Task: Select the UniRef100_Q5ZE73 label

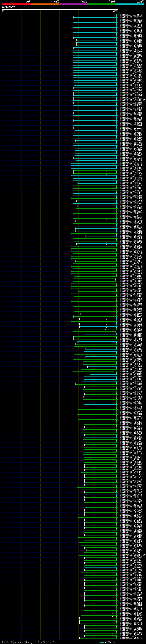Action: [x=131, y=638]
